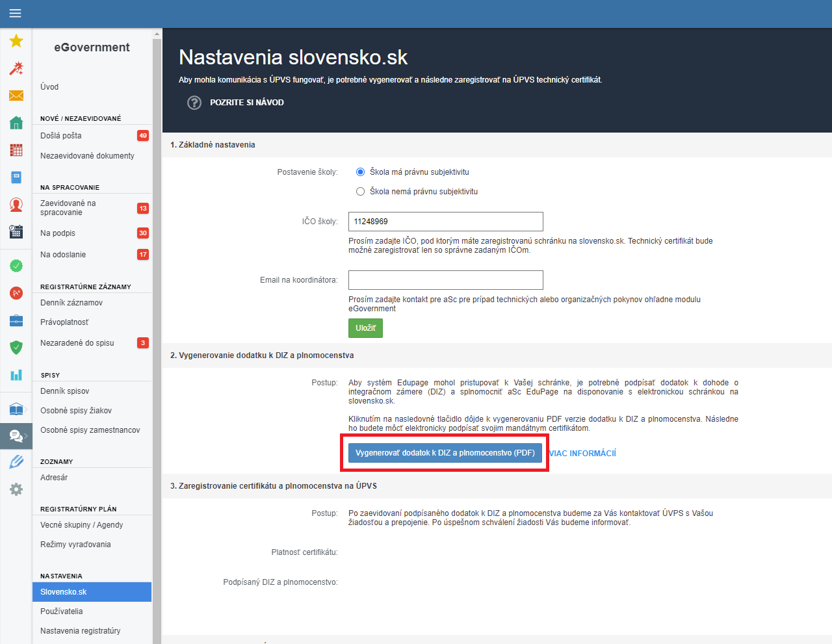Click the red 49 badge on Došlá pošta
Screen dimensions: 832x644
tap(143, 136)
